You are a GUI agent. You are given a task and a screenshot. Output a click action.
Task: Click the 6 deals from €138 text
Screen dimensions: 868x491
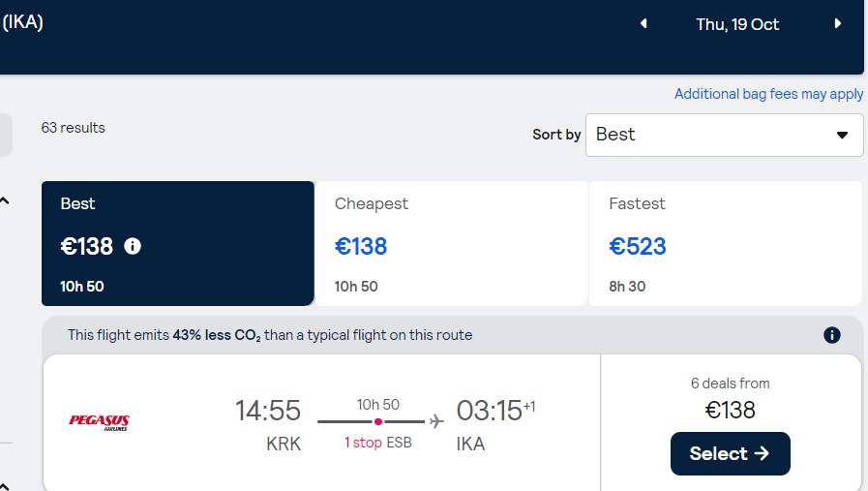(x=731, y=399)
